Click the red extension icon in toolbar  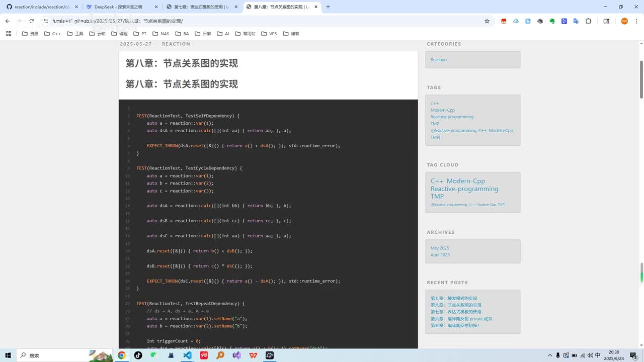[x=504, y=21]
